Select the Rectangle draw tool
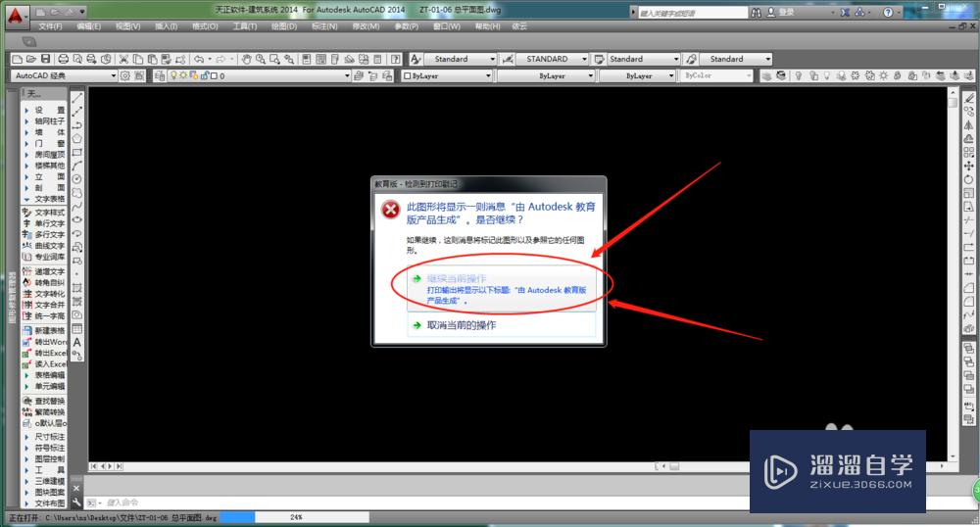Screen dimensions: 980x527 coord(76,153)
